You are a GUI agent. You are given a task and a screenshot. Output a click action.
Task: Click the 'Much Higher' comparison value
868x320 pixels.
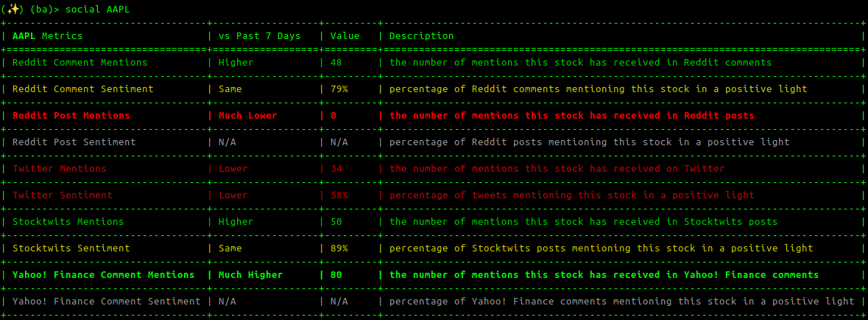point(251,275)
